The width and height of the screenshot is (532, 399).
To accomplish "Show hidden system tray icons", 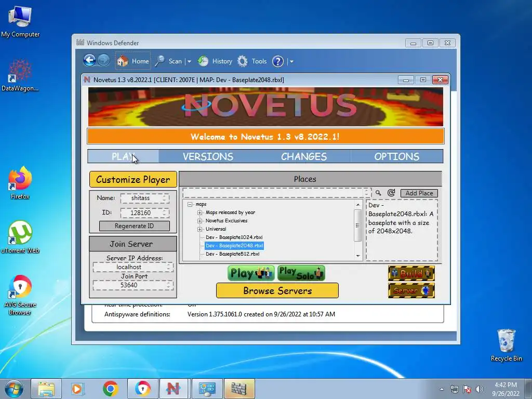I will (442, 389).
